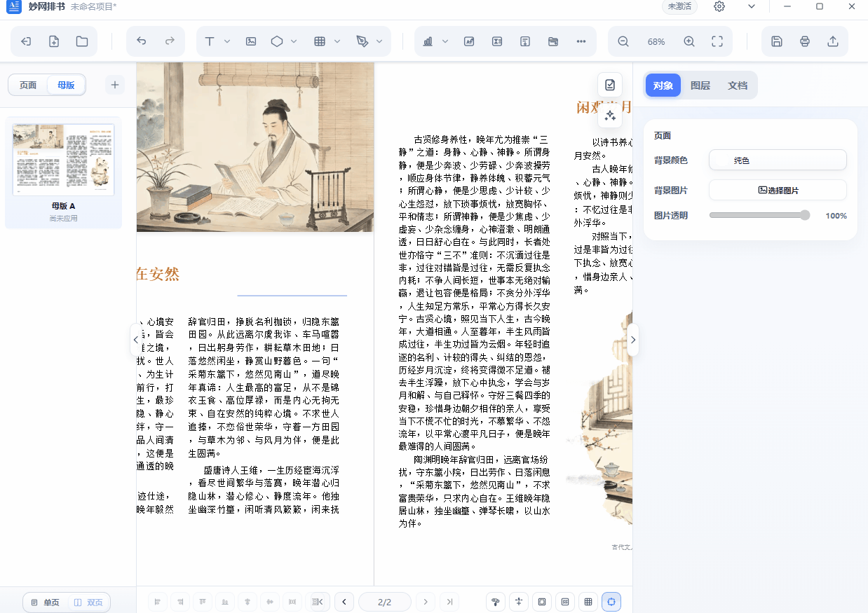Toggle the page frame display icon
The width and height of the screenshot is (868, 613).
coord(542,602)
